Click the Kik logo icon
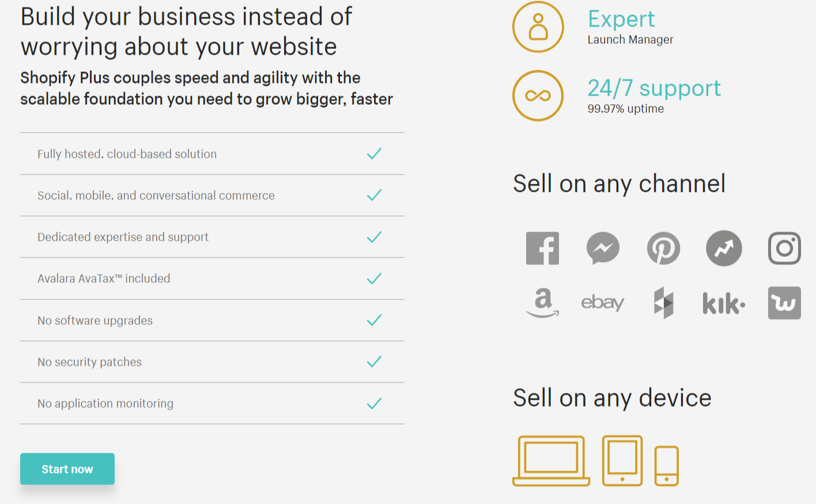Image resolution: width=816 pixels, height=504 pixels. point(724,303)
